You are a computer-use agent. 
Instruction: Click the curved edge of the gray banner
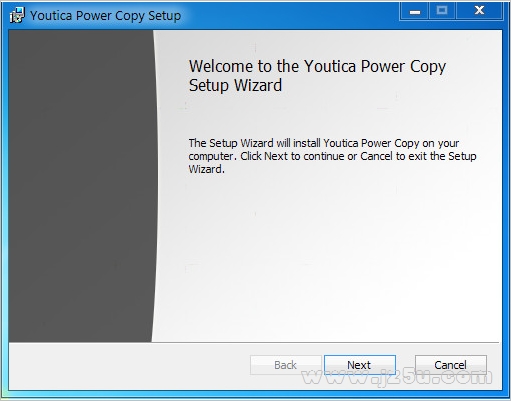tap(155, 186)
